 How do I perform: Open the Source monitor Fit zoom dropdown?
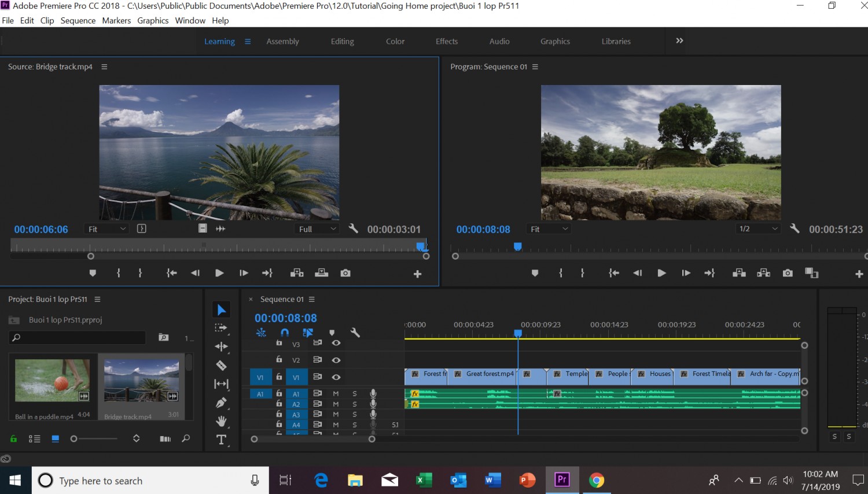tap(106, 229)
